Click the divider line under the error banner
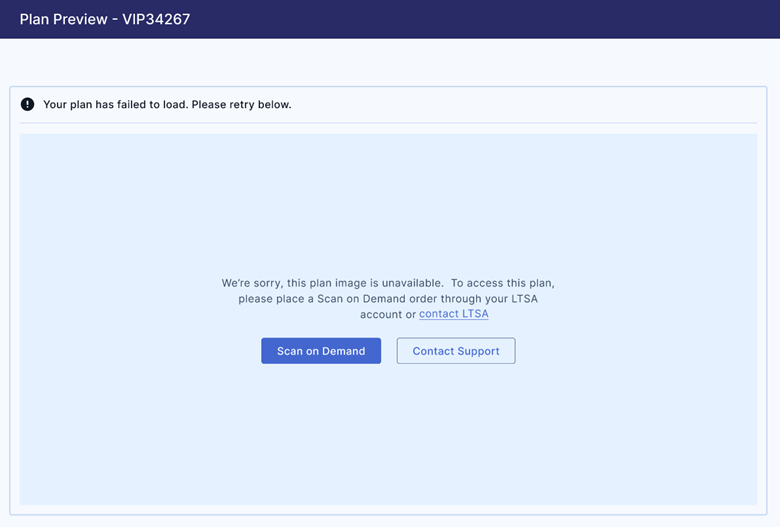 pyautogui.click(x=388, y=123)
